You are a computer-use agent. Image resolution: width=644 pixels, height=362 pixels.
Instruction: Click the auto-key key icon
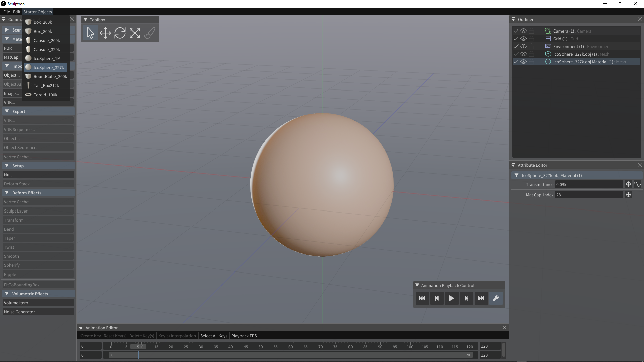pos(496,298)
